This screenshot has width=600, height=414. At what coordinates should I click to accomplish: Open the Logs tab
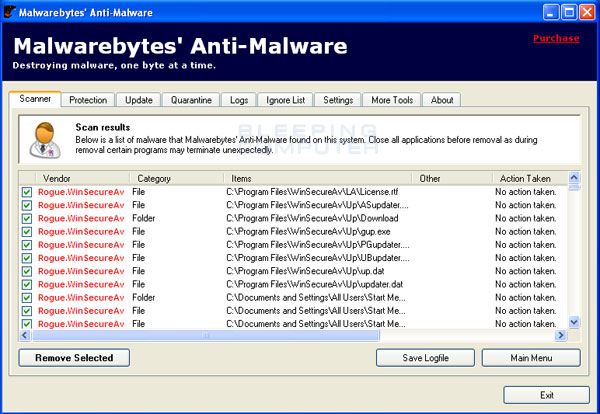(x=239, y=100)
